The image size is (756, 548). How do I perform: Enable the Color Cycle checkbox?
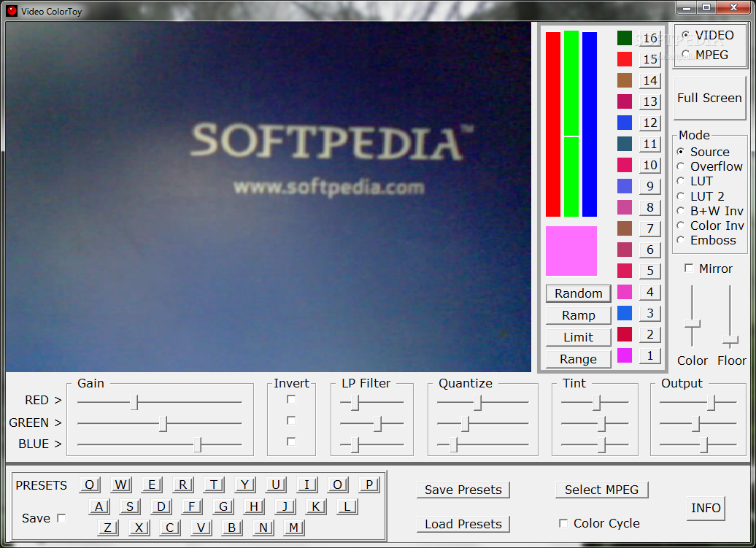[563, 523]
